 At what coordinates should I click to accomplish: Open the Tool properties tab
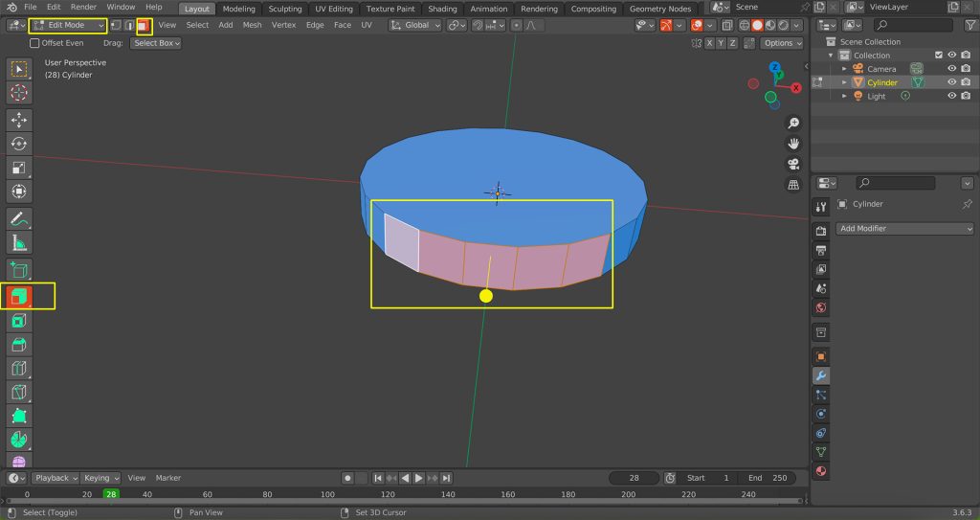point(821,207)
